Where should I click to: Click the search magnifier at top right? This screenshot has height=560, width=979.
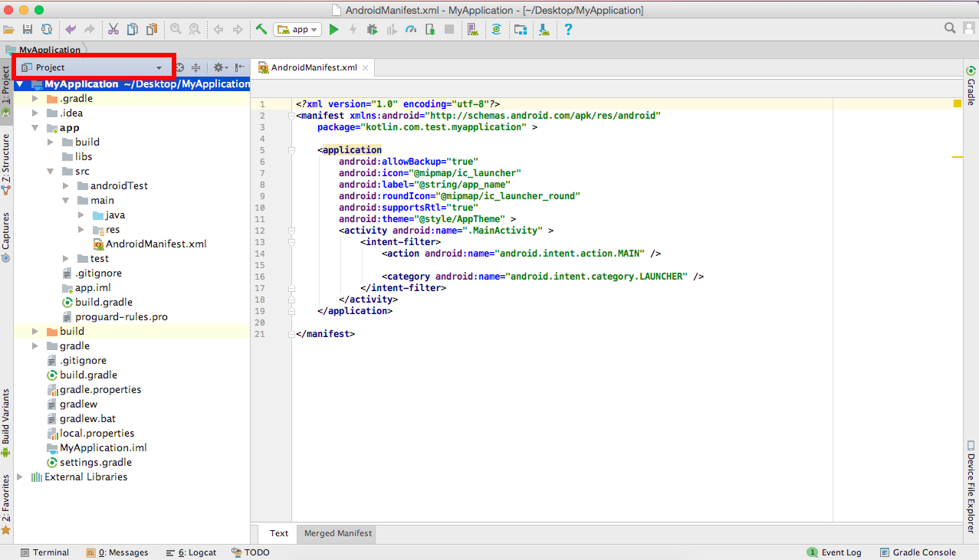(950, 28)
